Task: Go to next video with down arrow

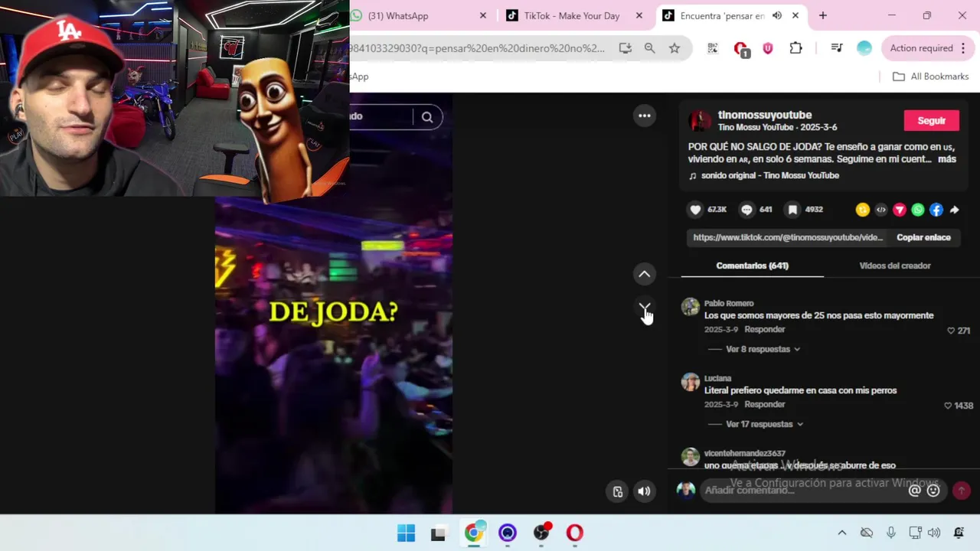Action: click(x=645, y=308)
